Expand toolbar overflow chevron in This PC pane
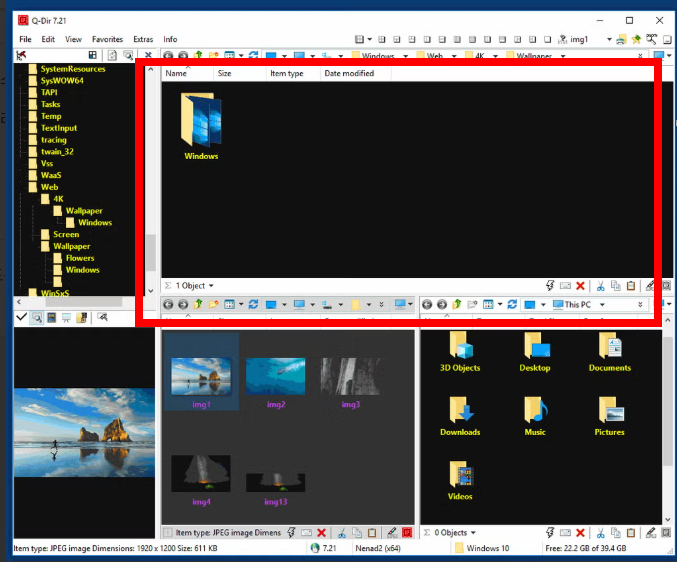The image size is (677, 562). (x=640, y=305)
